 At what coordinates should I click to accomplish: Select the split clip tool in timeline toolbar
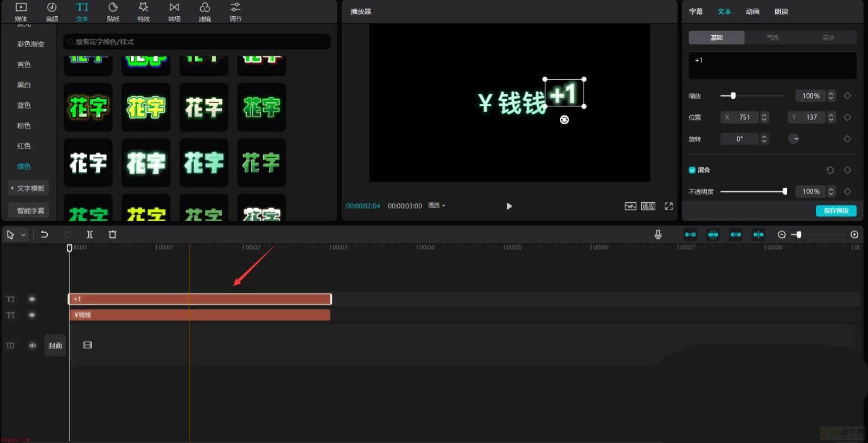(x=90, y=234)
